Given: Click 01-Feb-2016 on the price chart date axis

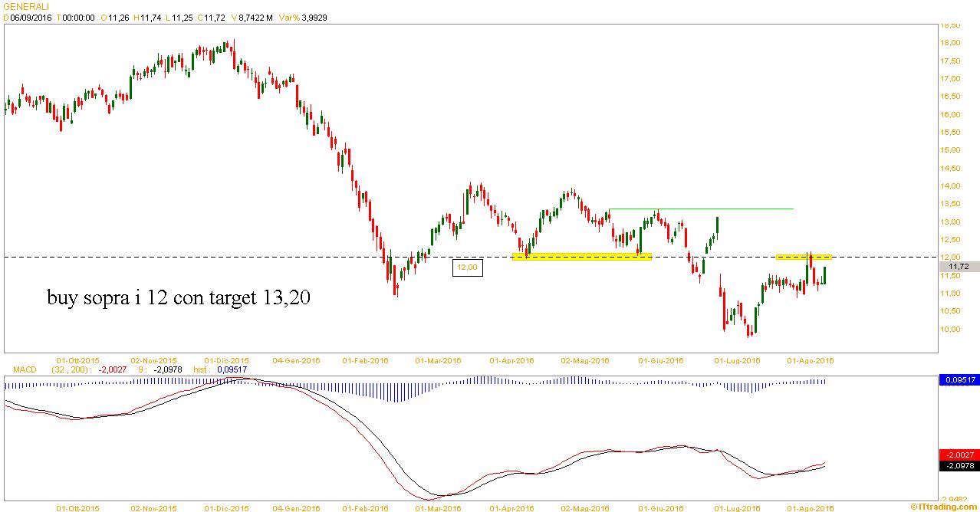Looking at the screenshot, I should 363,360.
